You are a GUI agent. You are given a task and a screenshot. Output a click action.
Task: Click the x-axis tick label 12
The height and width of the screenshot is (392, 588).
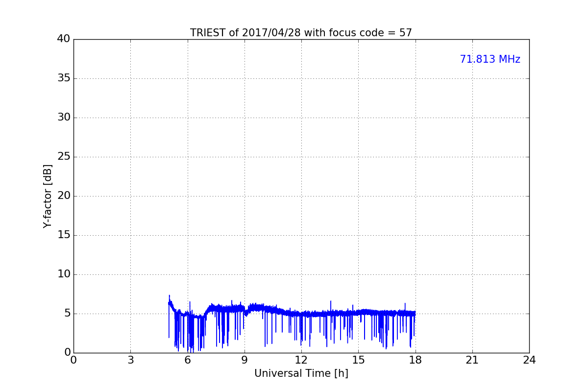click(301, 360)
